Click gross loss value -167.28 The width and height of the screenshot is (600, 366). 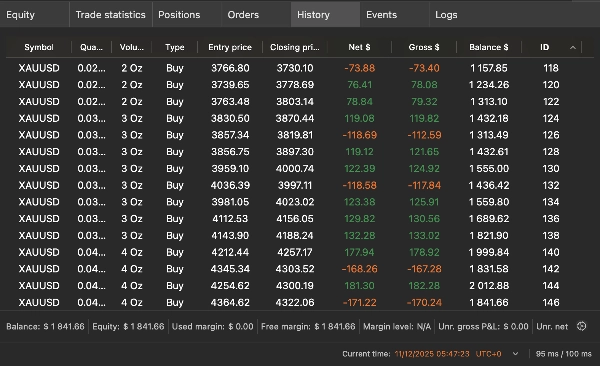pyautogui.click(x=424, y=269)
